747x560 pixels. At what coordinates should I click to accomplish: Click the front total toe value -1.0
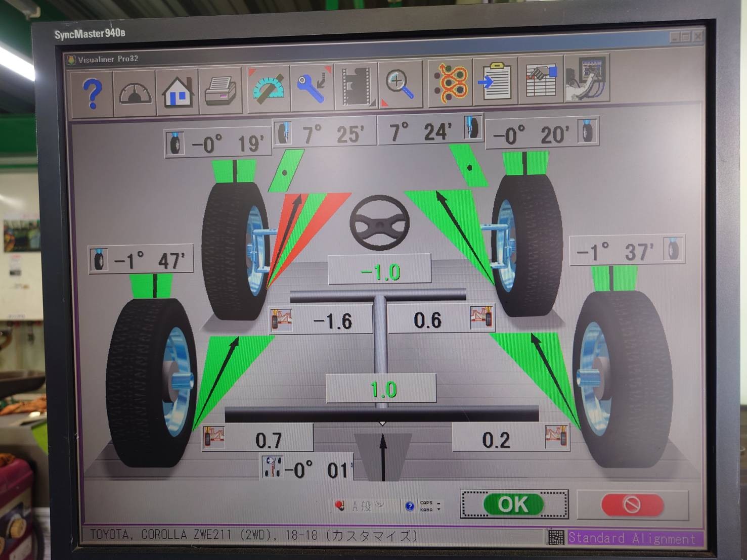click(x=380, y=272)
